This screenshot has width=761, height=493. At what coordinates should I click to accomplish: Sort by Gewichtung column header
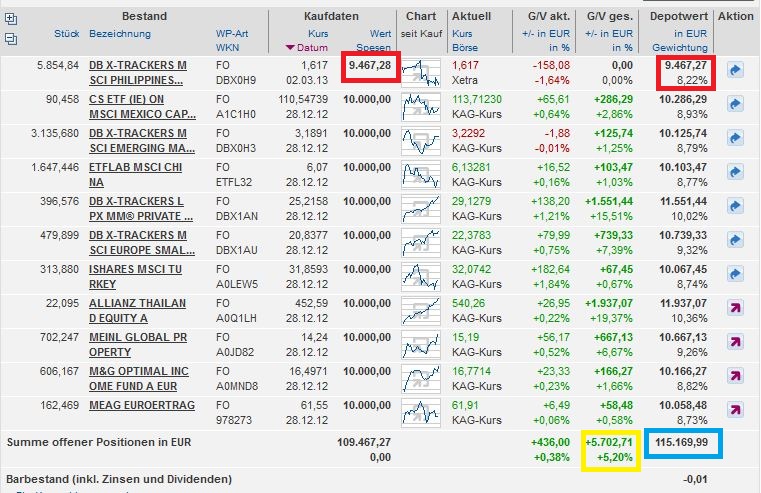(x=680, y=48)
